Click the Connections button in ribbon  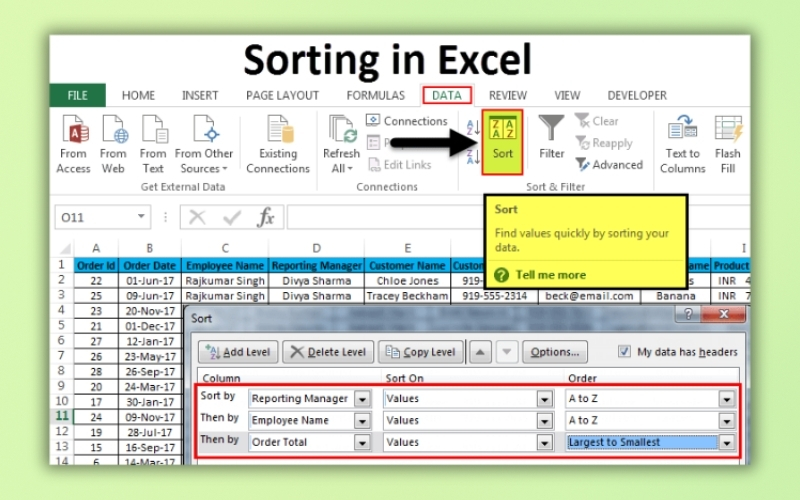coord(407,121)
